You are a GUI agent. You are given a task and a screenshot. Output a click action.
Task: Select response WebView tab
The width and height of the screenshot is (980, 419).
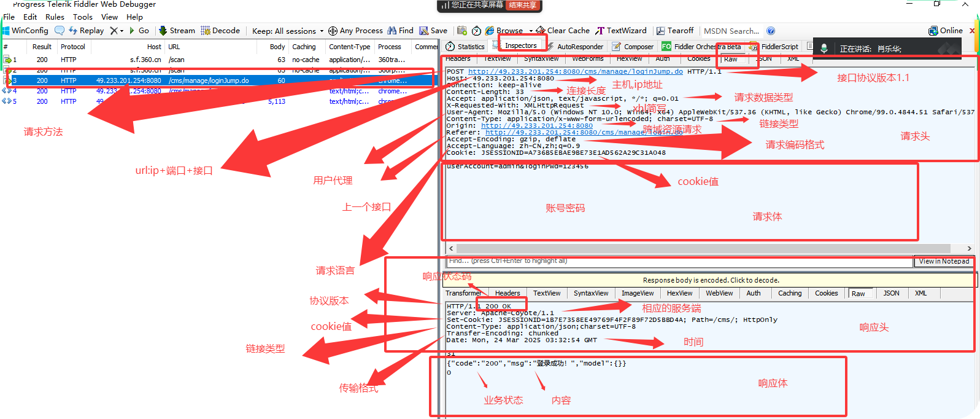[x=719, y=294]
